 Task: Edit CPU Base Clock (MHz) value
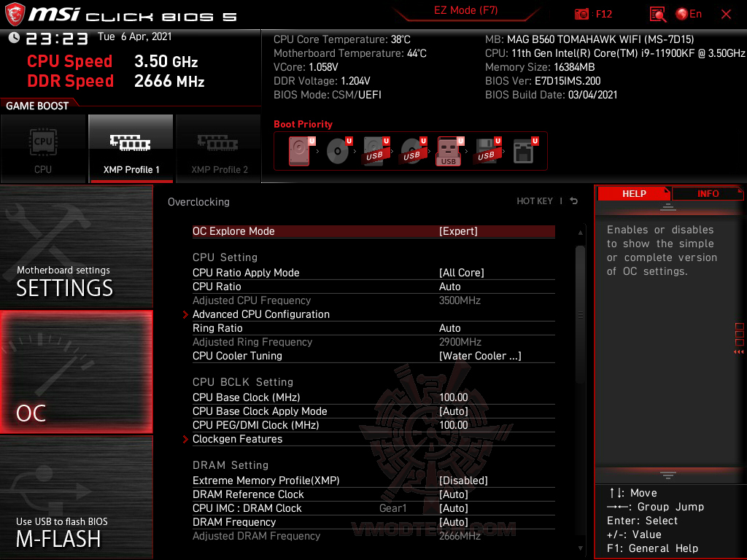click(x=373, y=397)
